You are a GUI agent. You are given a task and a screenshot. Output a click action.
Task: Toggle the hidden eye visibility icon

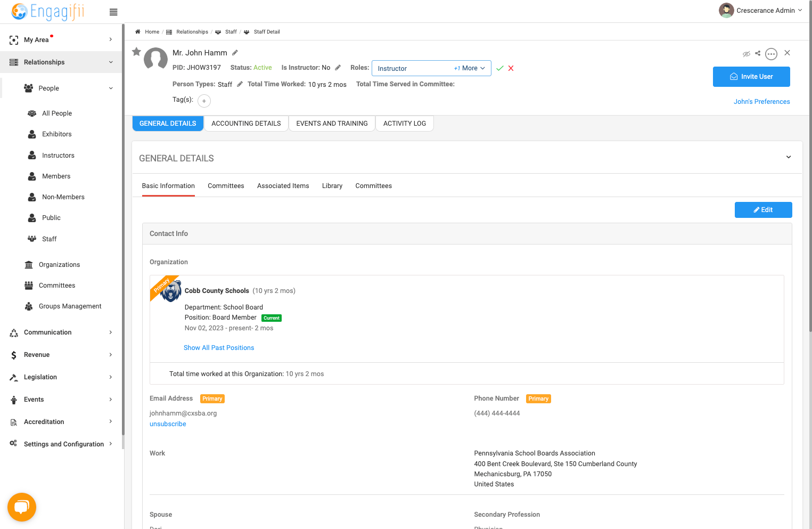746,54
